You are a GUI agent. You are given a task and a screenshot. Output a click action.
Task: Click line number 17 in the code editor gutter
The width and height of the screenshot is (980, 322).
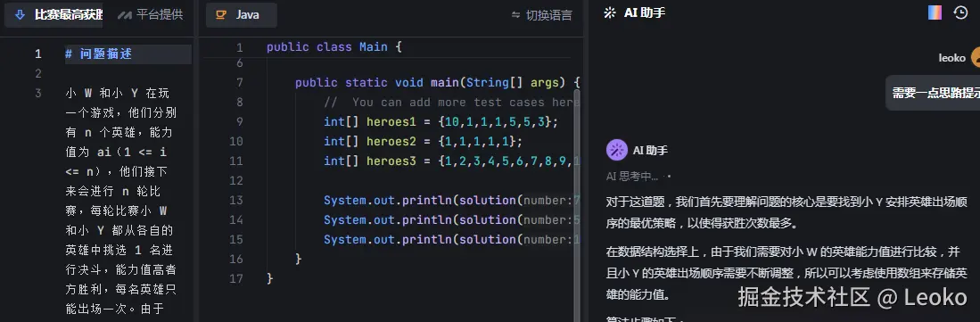pos(235,278)
